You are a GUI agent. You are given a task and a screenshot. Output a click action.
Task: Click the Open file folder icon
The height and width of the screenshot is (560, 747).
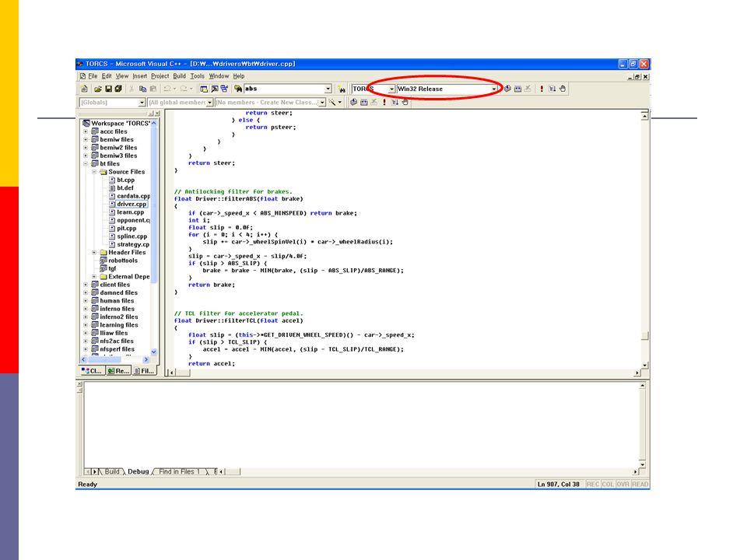pos(98,89)
